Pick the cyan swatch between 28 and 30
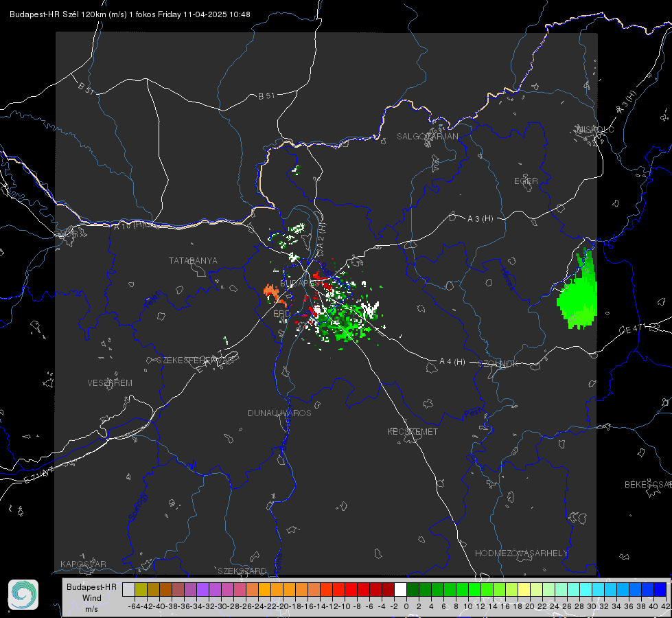The image size is (672, 618). coord(586,589)
